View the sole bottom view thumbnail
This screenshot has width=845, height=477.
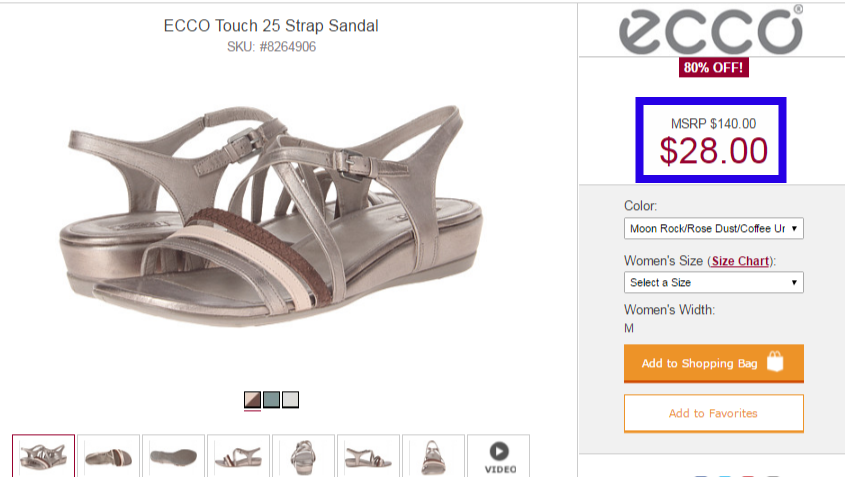click(x=174, y=456)
